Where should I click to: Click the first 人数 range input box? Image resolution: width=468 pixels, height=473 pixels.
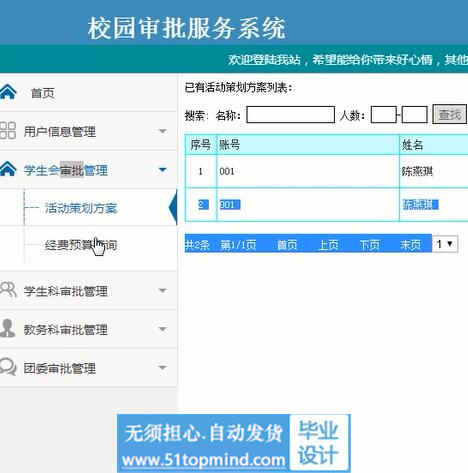(x=384, y=115)
